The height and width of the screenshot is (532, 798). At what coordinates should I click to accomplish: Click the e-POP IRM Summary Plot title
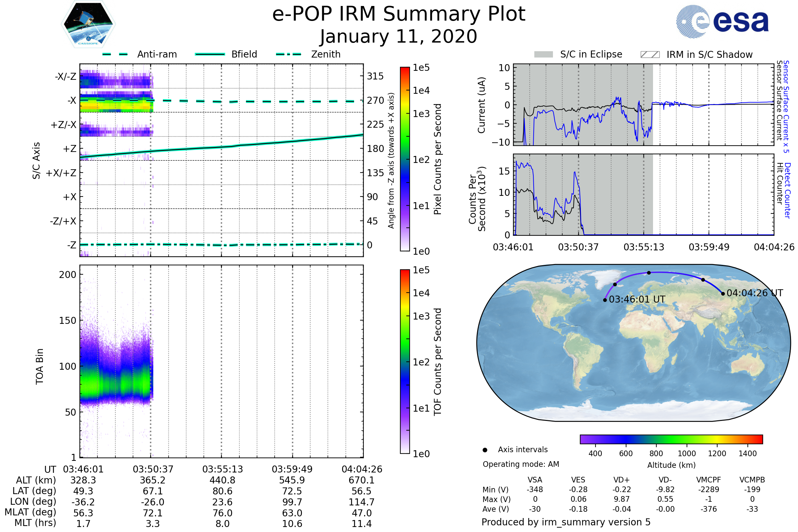pyautogui.click(x=399, y=14)
